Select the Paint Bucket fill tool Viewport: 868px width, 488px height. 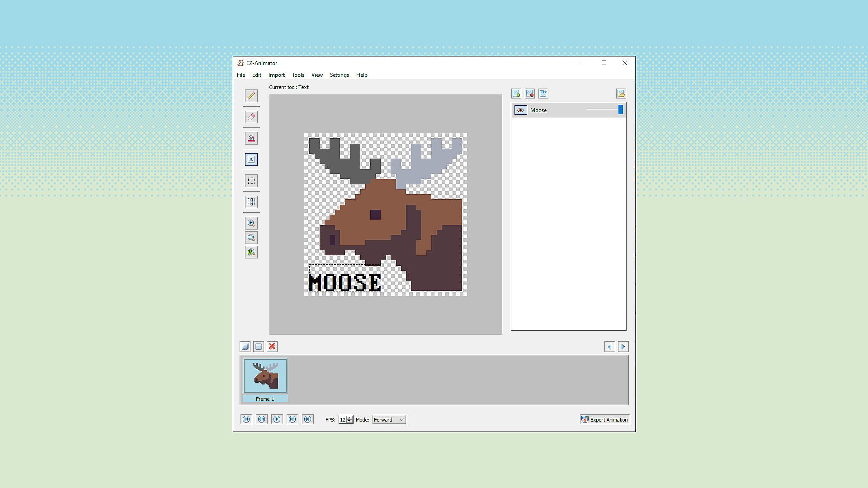coord(251,138)
